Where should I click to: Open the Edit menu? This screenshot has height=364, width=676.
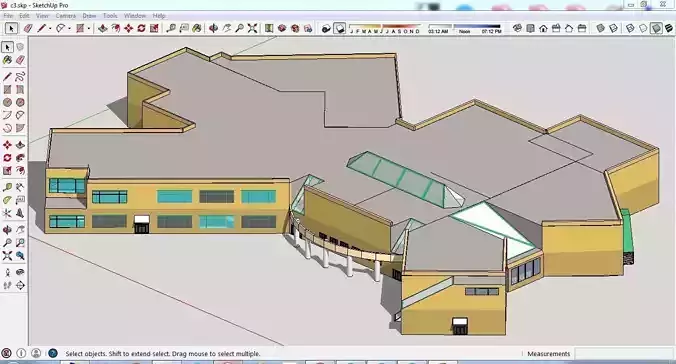point(24,16)
